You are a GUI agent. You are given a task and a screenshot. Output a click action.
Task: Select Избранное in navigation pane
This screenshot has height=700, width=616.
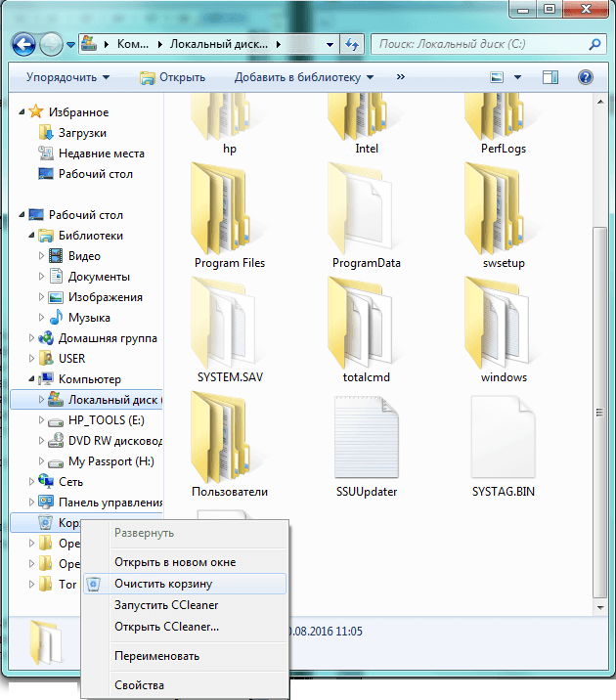tap(78, 112)
